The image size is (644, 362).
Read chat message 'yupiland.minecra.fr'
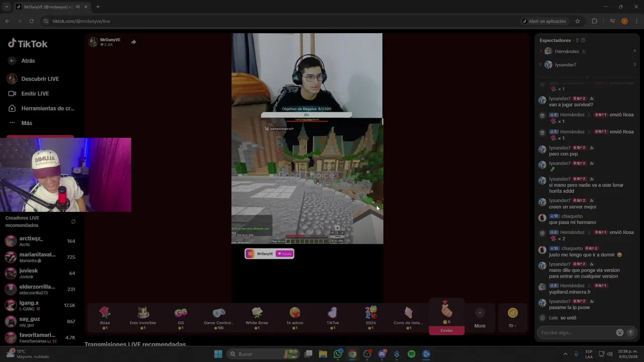pos(570,292)
